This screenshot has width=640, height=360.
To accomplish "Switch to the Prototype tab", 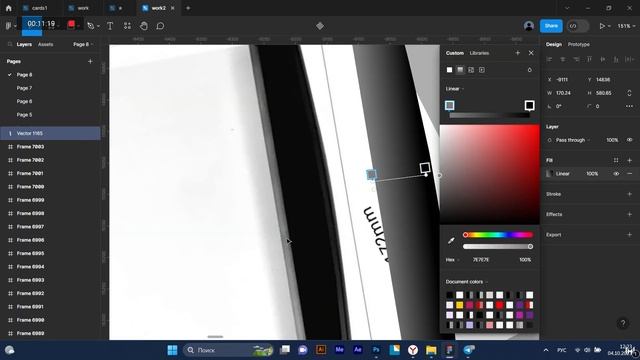I will 578,44.
